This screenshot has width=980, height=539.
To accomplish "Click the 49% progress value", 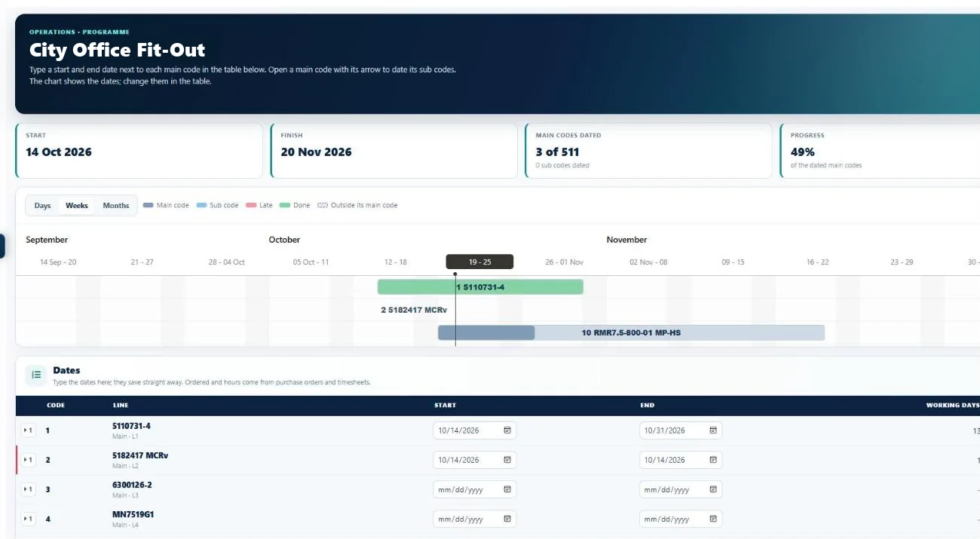I will point(802,152).
